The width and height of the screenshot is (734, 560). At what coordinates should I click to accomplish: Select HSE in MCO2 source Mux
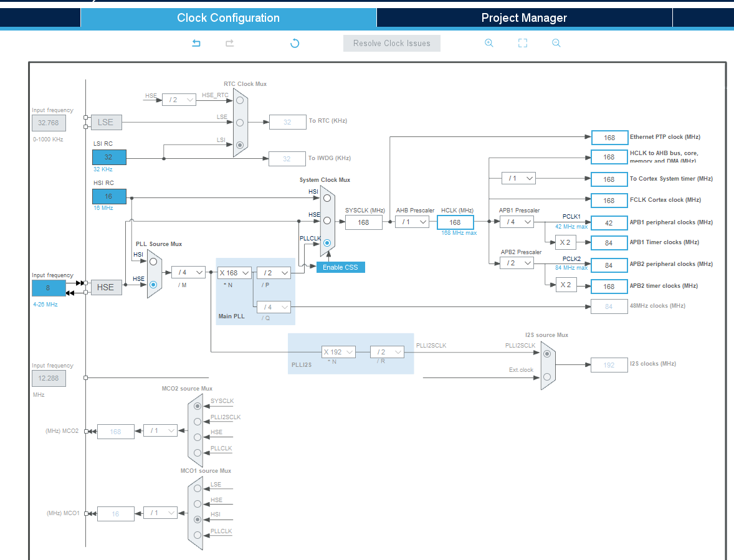(198, 437)
